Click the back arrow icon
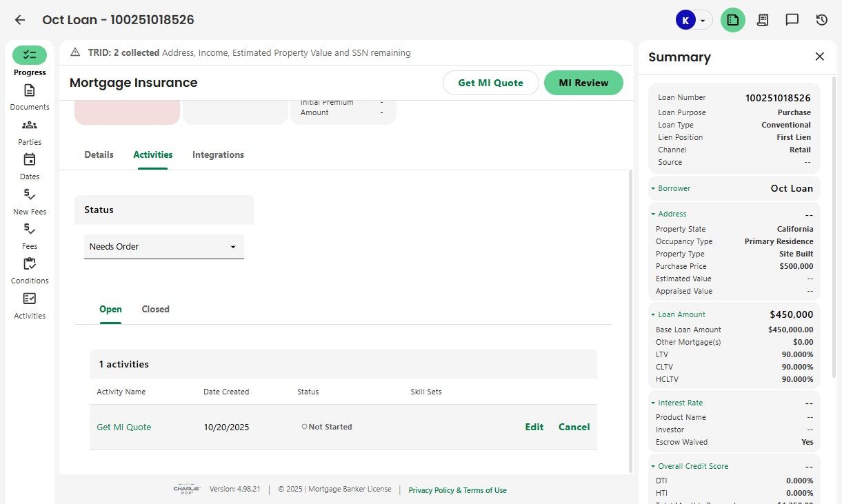Image resolution: width=842 pixels, height=504 pixels. [x=20, y=20]
